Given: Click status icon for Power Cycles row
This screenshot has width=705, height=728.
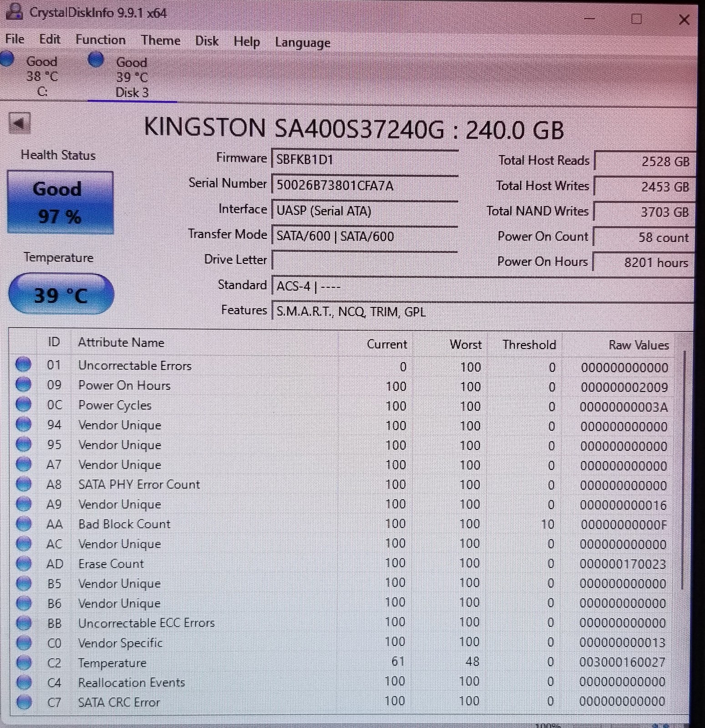Looking at the screenshot, I should [x=23, y=404].
